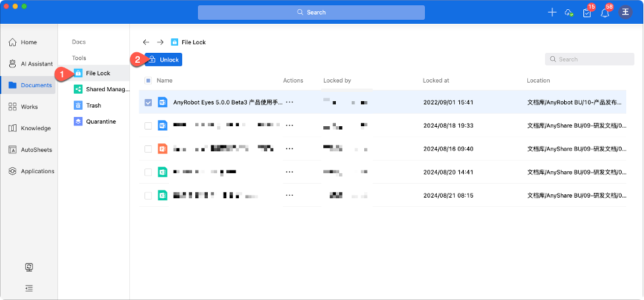Open the notifications bell icon
Viewport: 644px width, 300px height.
coord(604,13)
